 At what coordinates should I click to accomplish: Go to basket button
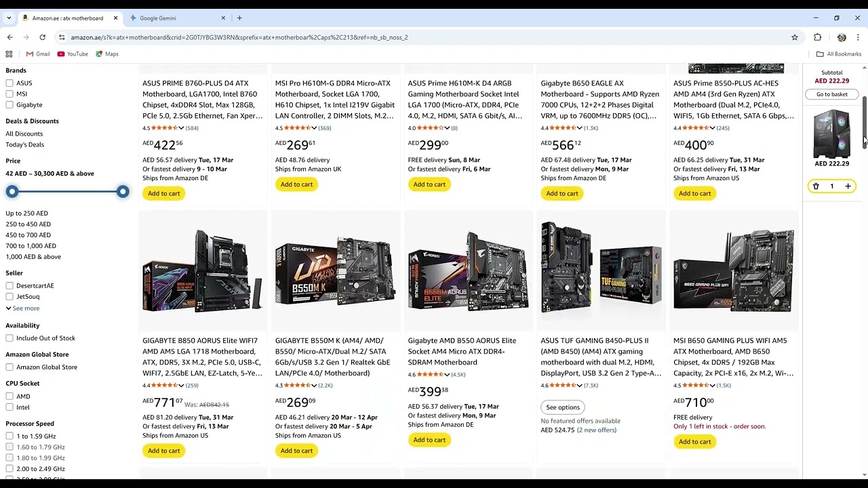pos(831,94)
